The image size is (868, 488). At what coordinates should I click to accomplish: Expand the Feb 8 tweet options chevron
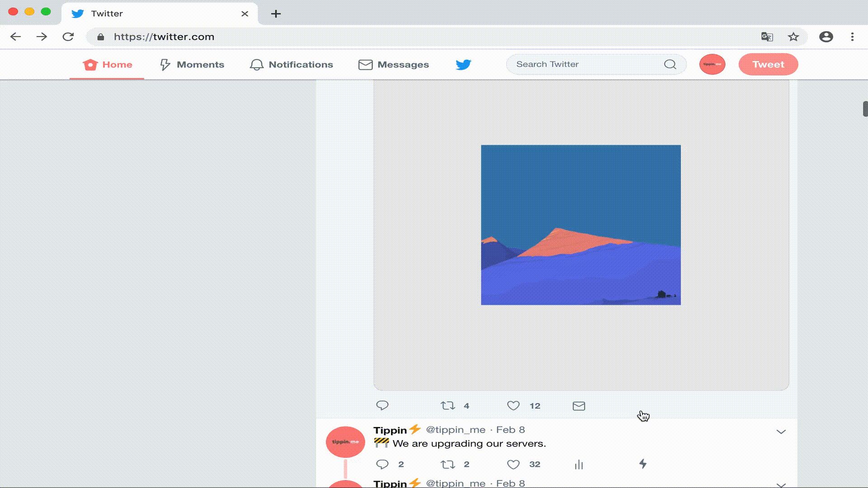(781, 432)
